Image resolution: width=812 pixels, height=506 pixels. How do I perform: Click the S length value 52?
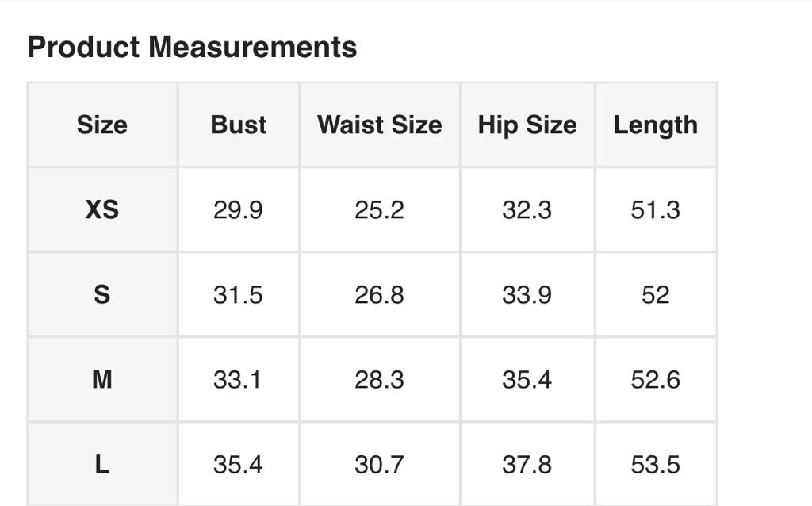pyautogui.click(x=655, y=295)
